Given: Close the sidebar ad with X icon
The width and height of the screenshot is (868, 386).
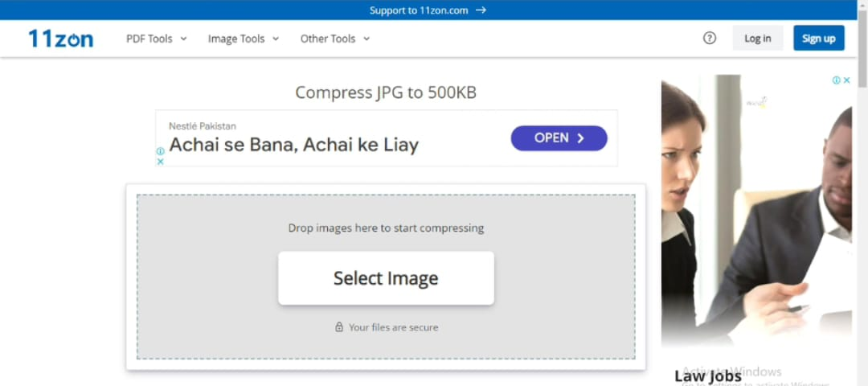Looking at the screenshot, I should (x=847, y=80).
